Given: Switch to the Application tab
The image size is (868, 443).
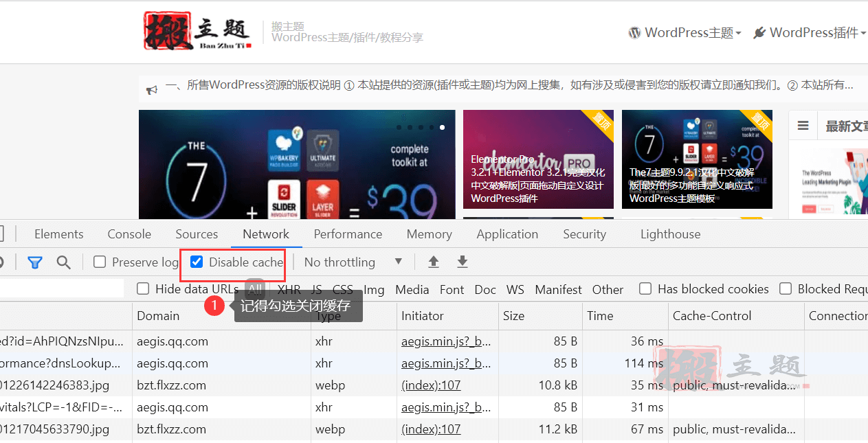Looking at the screenshot, I should pos(507,234).
